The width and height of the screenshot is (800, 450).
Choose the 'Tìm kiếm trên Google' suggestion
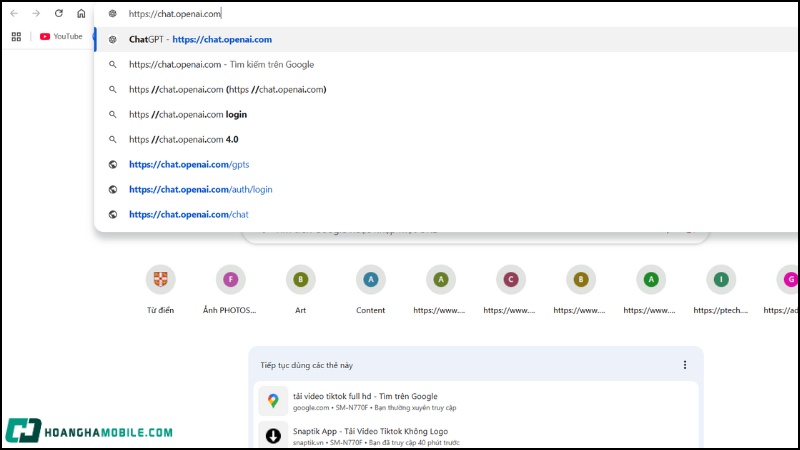(221, 65)
